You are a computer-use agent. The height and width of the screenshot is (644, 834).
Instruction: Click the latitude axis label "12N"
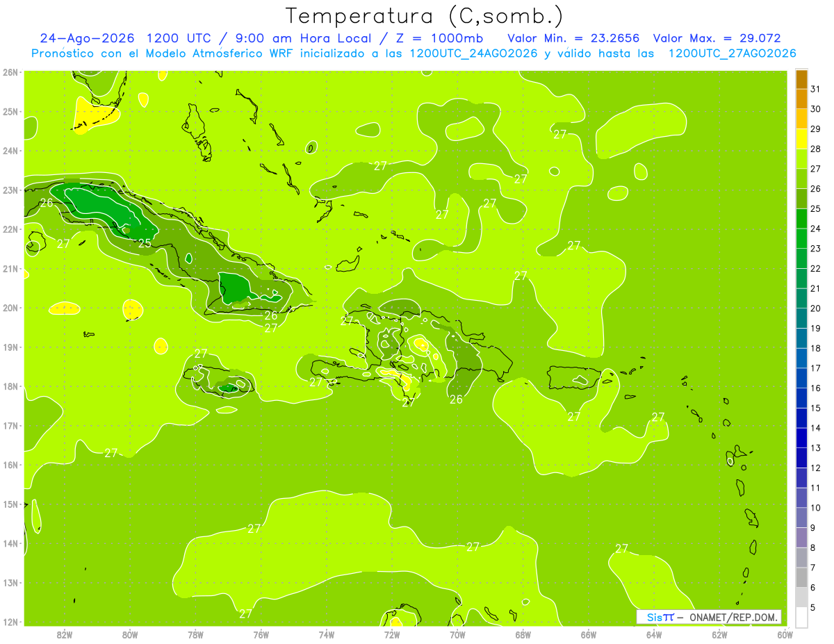tap(10, 622)
